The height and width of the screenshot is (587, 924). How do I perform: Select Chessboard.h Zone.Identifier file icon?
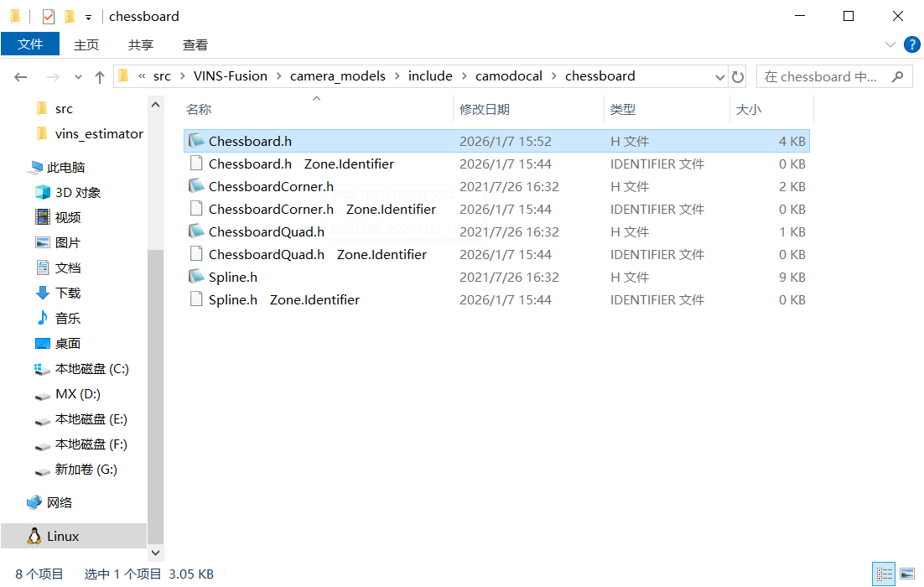coord(196,164)
